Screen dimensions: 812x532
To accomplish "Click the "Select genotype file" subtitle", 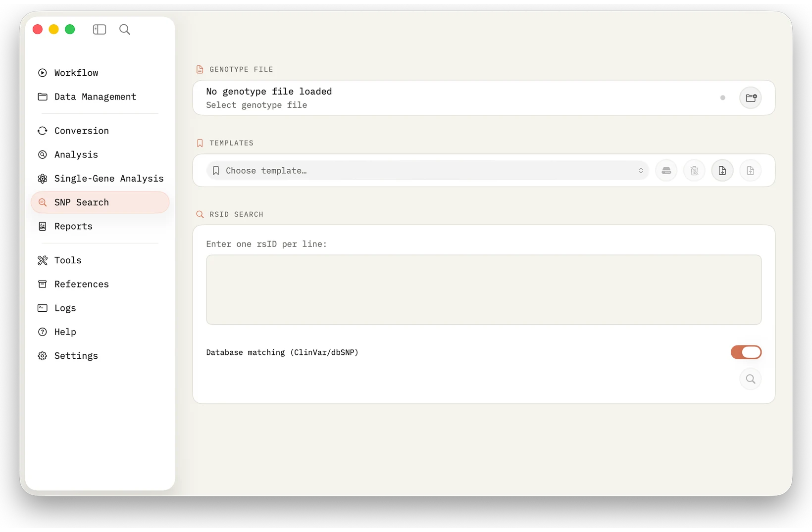I will click(256, 105).
